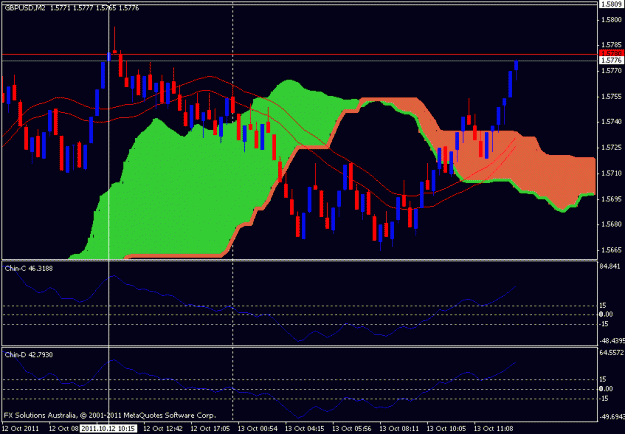
Task: Click the 1.5770 price axis label
Action: click(x=611, y=71)
